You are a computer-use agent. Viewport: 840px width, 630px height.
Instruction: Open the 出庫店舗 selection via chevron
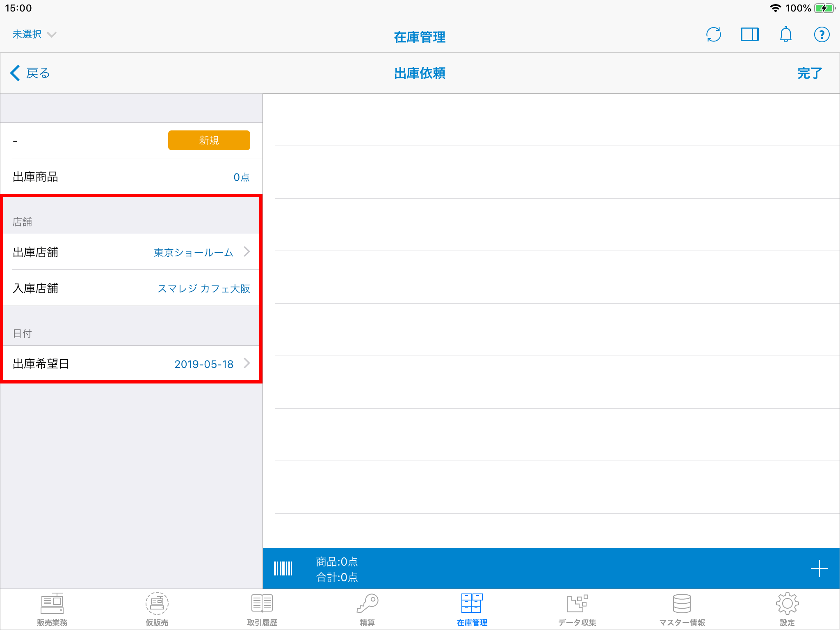click(247, 252)
